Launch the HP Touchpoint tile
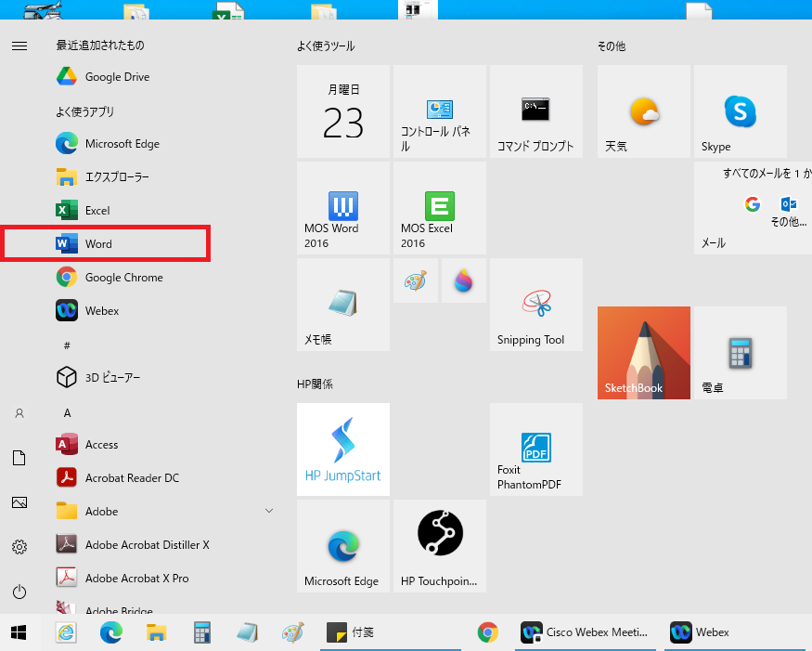This screenshot has width=812, height=651. click(440, 546)
